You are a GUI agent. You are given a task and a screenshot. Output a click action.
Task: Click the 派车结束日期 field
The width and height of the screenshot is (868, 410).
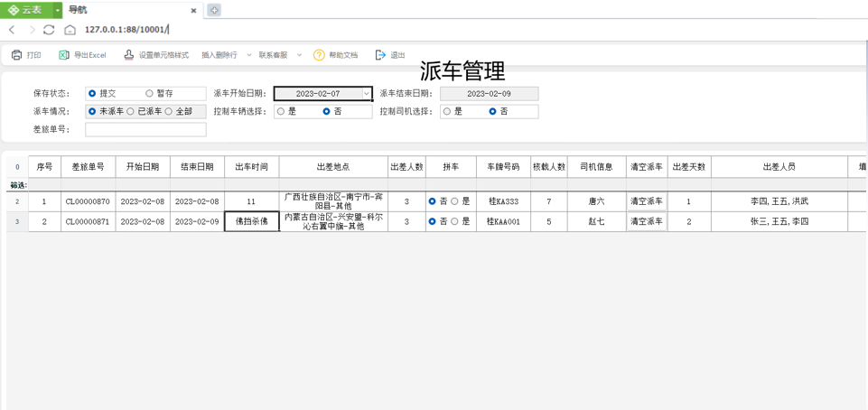point(489,94)
